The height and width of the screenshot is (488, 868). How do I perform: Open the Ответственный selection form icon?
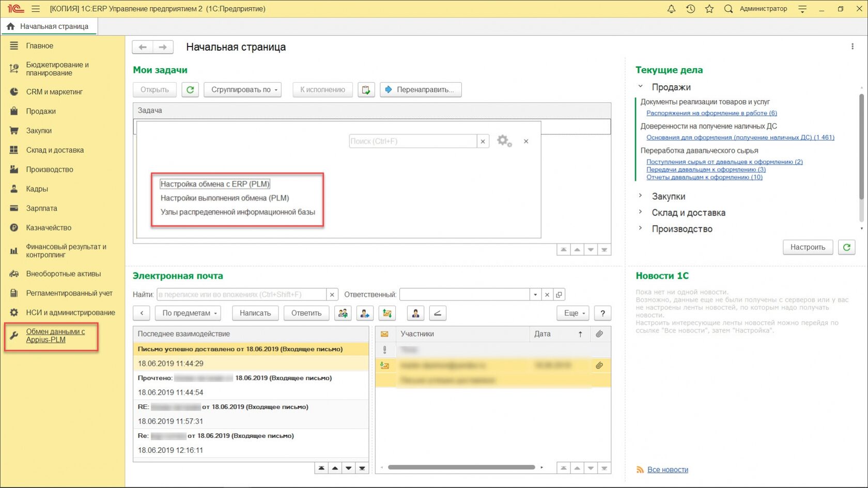(559, 295)
